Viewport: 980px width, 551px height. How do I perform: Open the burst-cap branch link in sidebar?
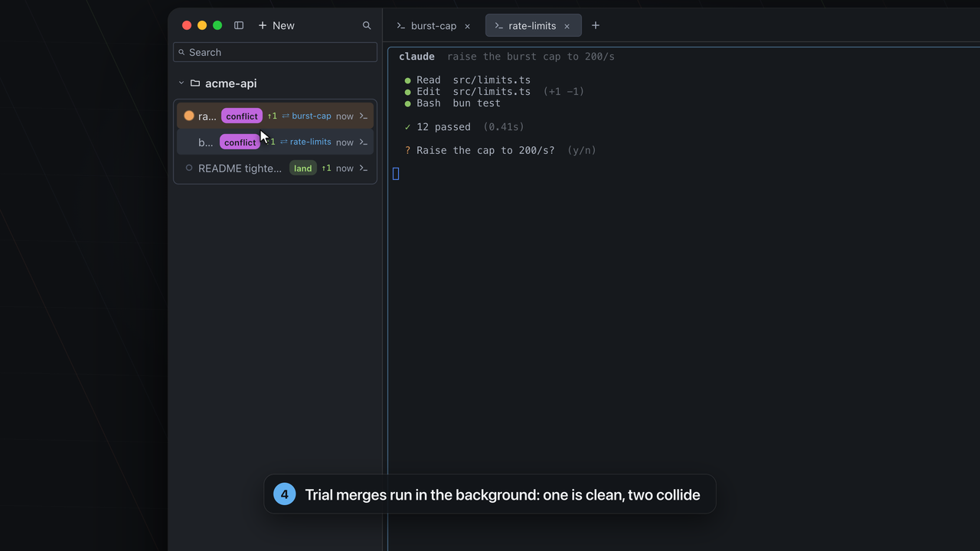(306, 116)
